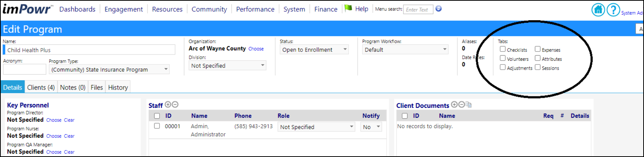Screen dimensions: 644x157
Task: Clear the Program Director
Action: (69, 120)
